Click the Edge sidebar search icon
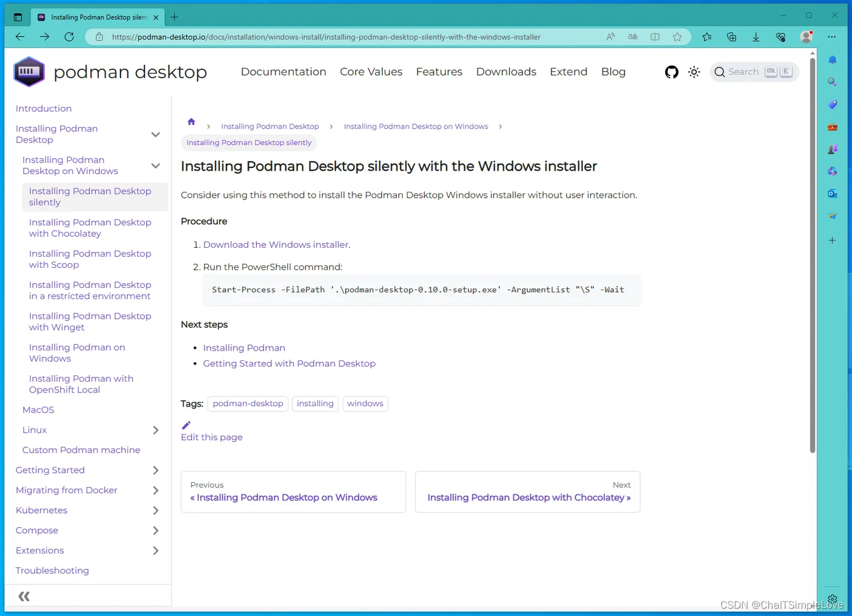The height and width of the screenshot is (616, 852). pos(833,82)
